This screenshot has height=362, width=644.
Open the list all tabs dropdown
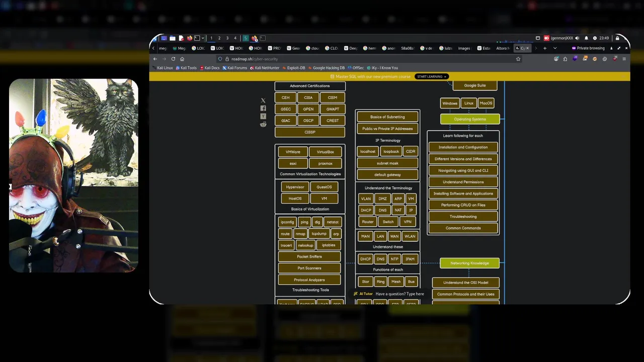[555, 48]
